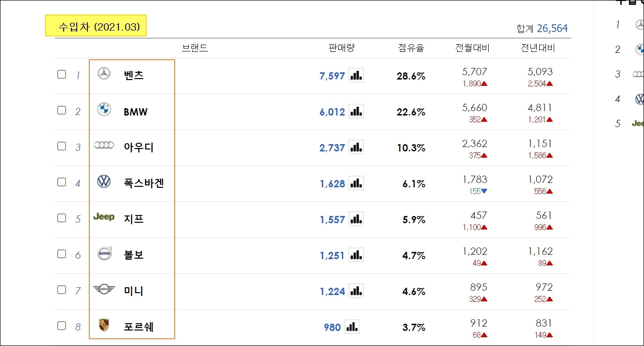Click sales figure 1,628
The image size is (644, 346).
click(332, 184)
